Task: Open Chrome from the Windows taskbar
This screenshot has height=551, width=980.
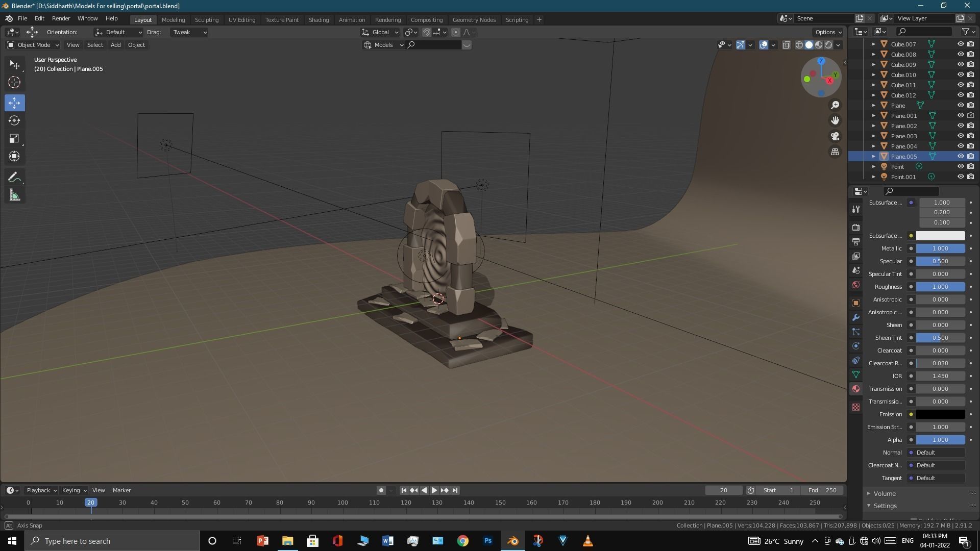Action: (x=462, y=541)
